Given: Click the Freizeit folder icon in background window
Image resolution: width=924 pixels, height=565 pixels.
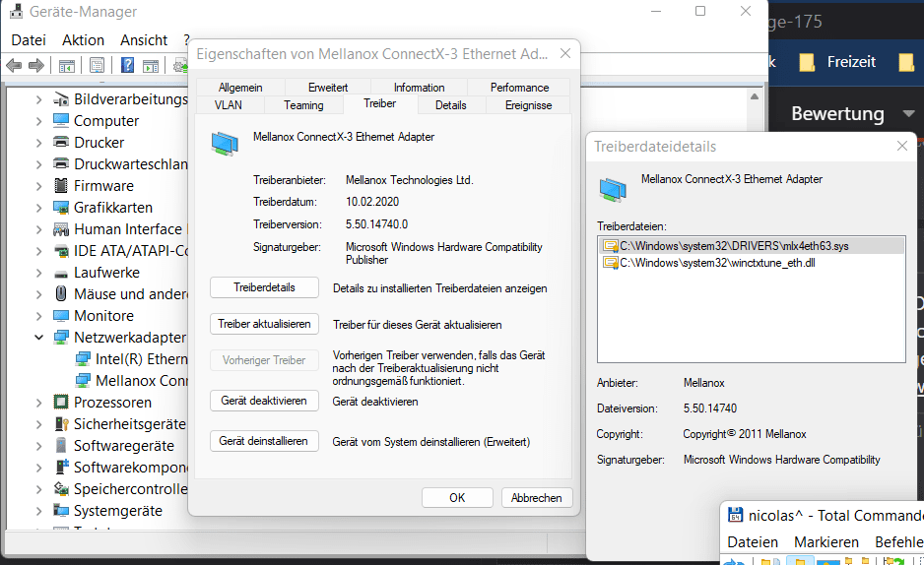Looking at the screenshot, I should click(808, 62).
